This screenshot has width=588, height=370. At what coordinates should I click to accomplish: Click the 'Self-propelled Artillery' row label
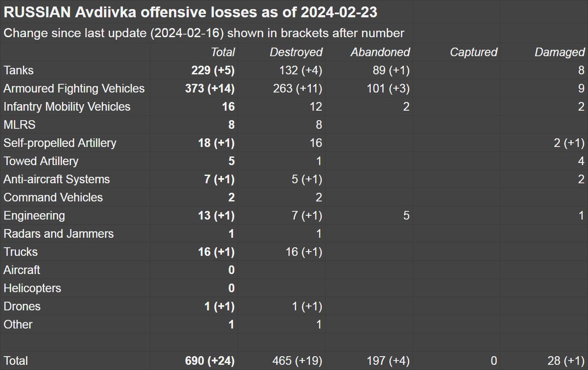pos(60,143)
